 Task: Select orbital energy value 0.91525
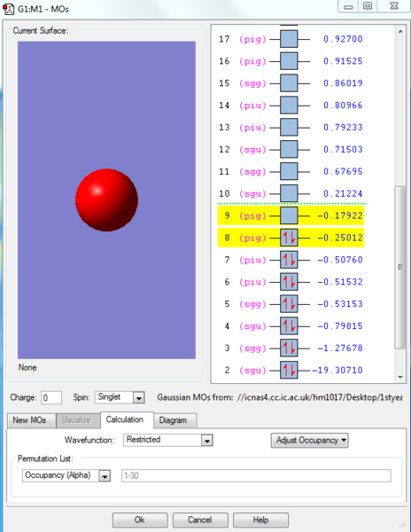[343, 61]
